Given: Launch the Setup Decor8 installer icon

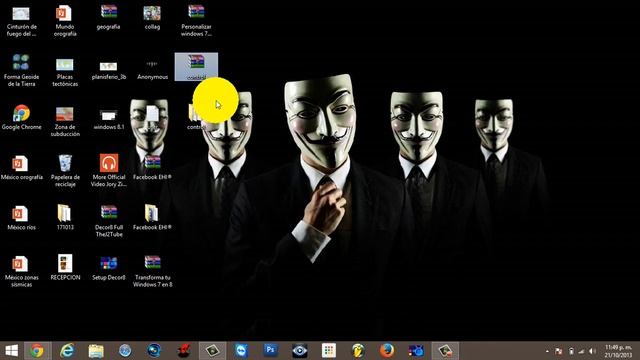Looking at the screenshot, I should tap(109, 268).
